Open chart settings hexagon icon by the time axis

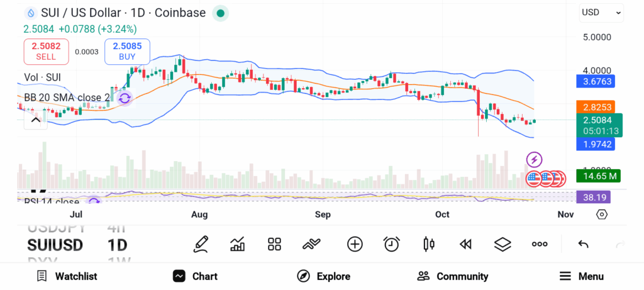pyautogui.click(x=602, y=215)
